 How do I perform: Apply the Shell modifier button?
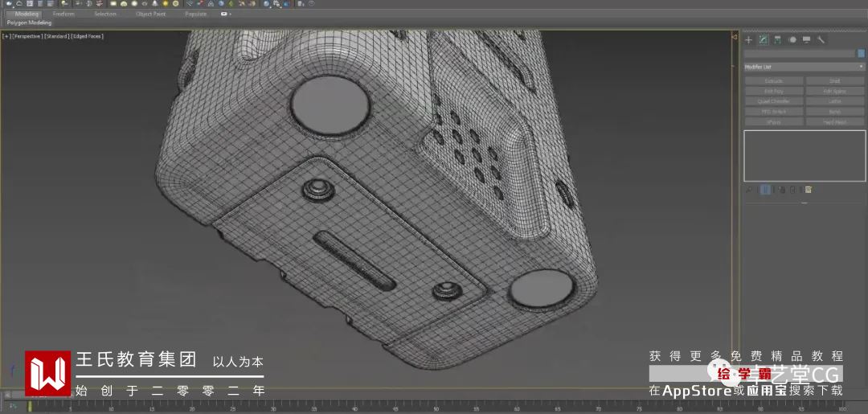[x=835, y=81]
